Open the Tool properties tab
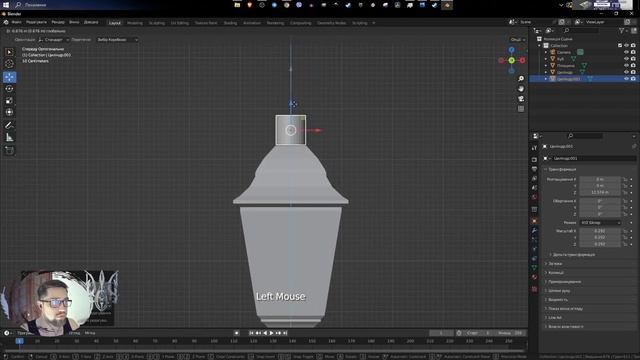640x360 pixels. click(x=534, y=148)
